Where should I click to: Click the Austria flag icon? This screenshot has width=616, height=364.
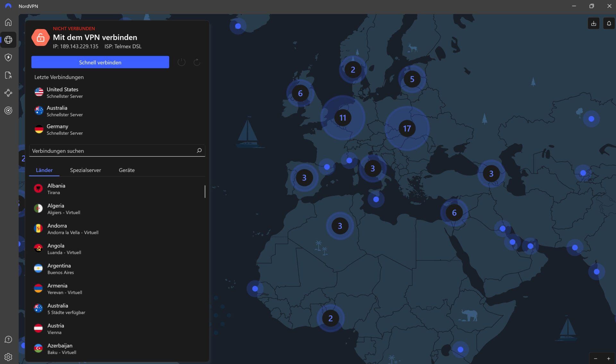coord(38,329)
